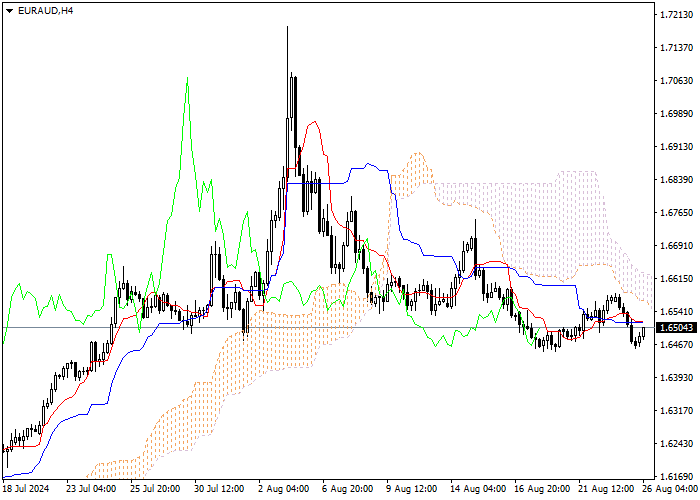Click the 18 Jul 2024 date label

click(25, 489)
